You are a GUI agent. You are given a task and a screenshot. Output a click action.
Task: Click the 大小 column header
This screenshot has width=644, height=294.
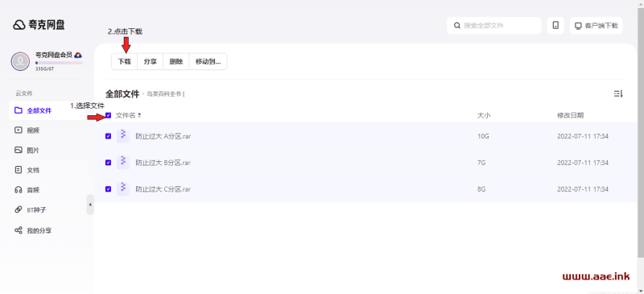(x=484, y=115)
